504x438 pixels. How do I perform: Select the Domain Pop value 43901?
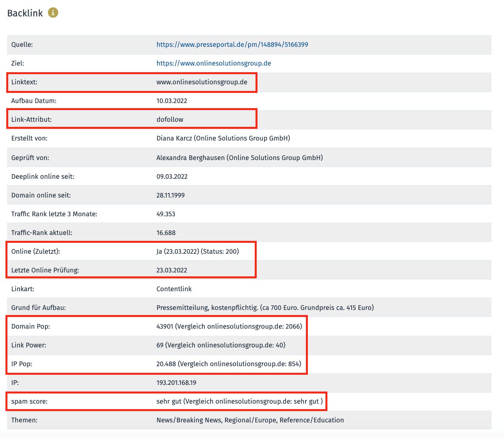point(164,326)
